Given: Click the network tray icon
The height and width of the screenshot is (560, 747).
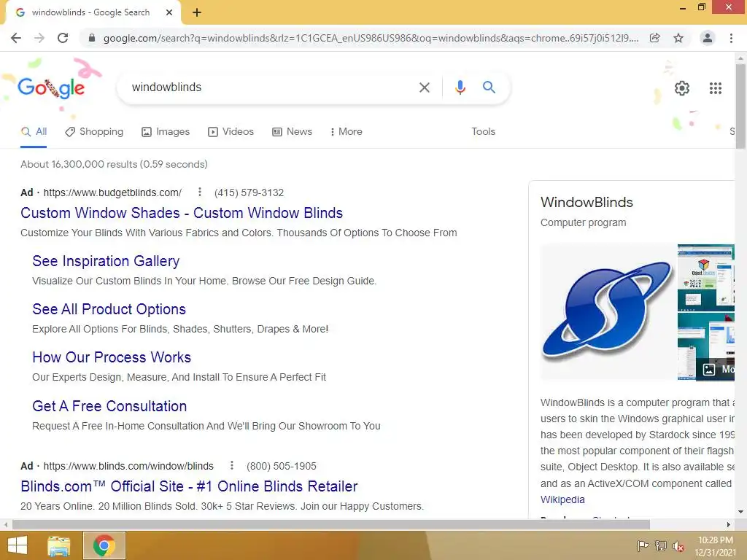Looking at the screenshot, I should [661, 545].
